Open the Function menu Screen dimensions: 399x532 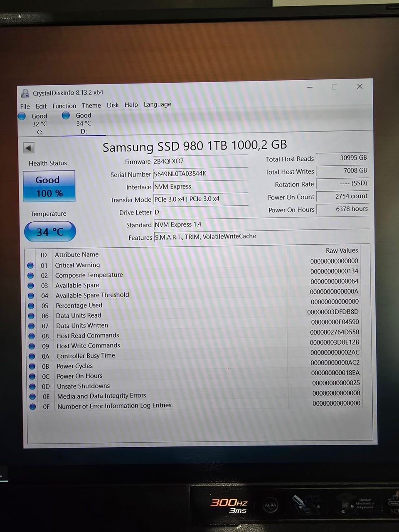(x=64, y=106)
